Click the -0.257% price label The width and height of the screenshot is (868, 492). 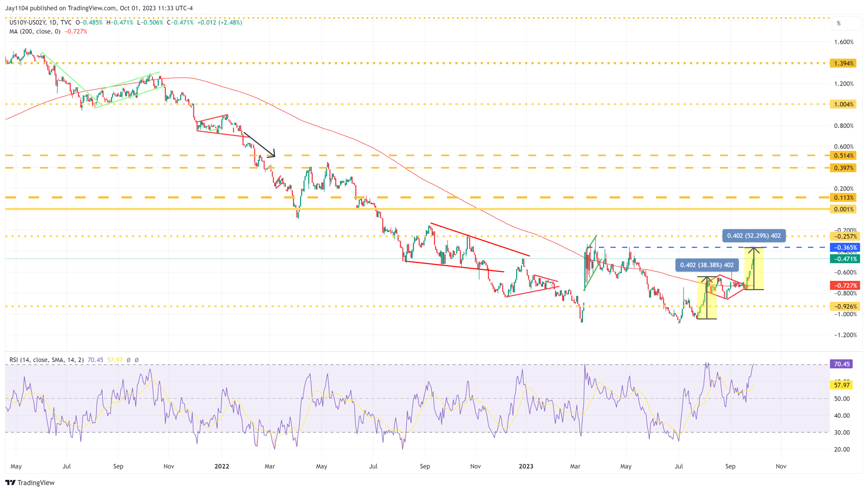tap(844, 236)
